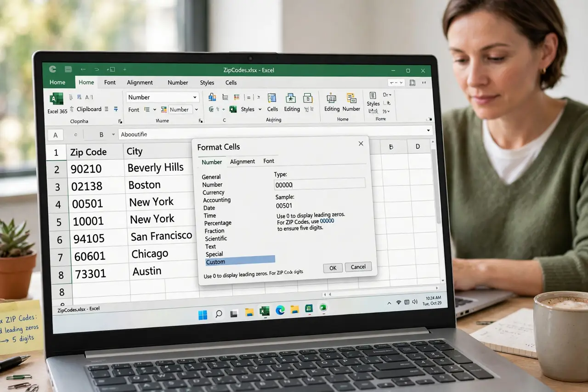The image size is (588, 392).
Task: Close the Format Cells dialog with X
Action: tap(361, 144)
